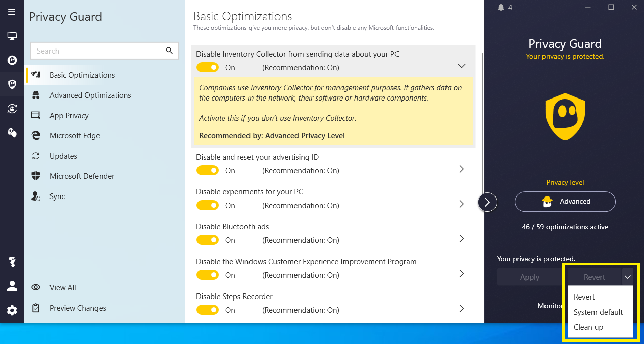Screen dimensions: 644x344
Task: Expand the advertising ID row chevron
Action: pos(461,169)
